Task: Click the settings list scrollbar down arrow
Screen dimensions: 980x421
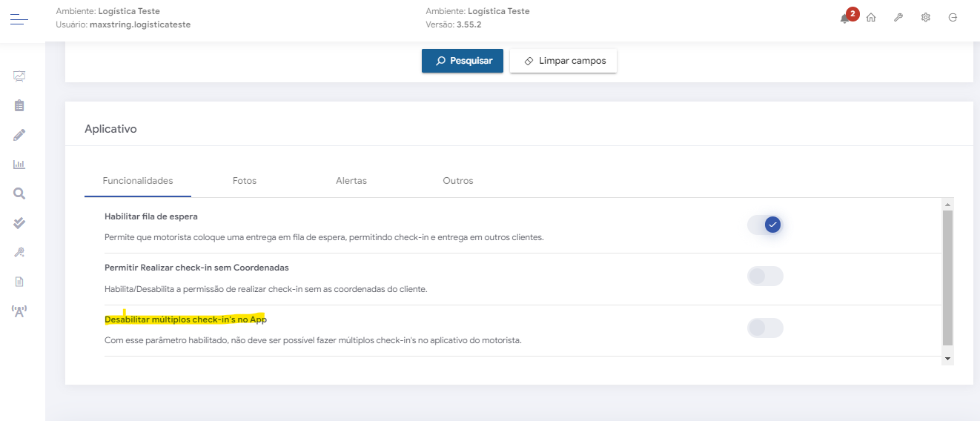Action: pyautogui.click(x=947, y=359)
